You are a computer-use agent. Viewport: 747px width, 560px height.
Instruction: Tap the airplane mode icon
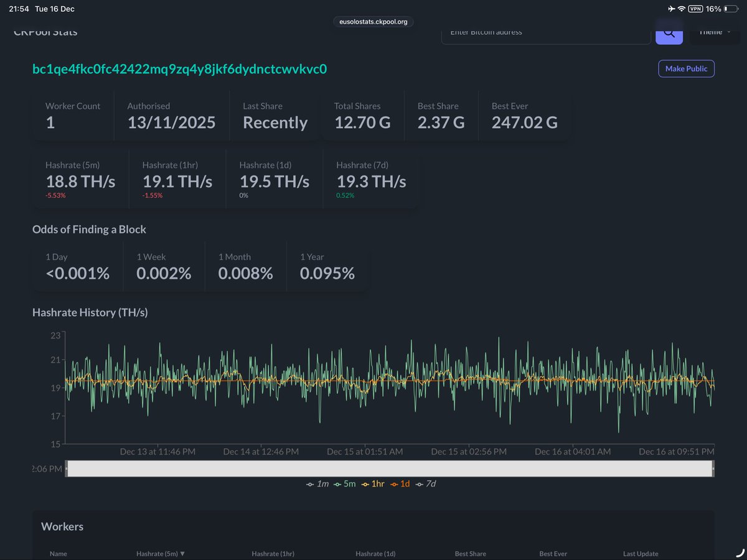click(x=670, y=9)
